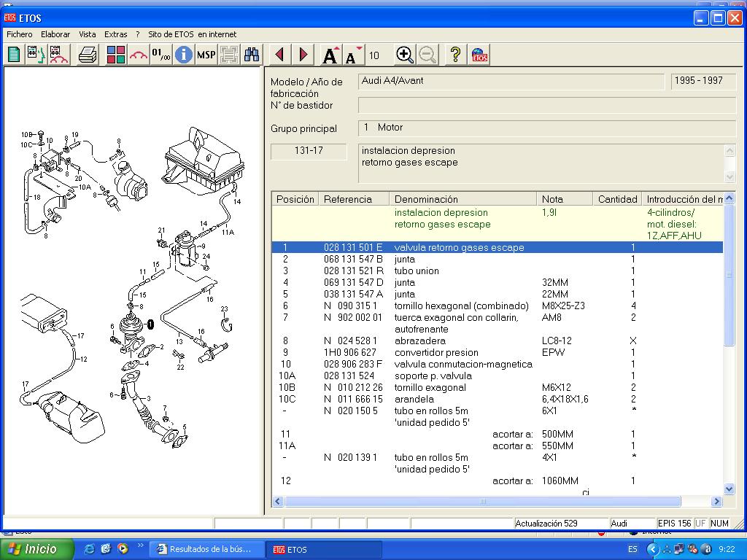Click the ETOS taskbar button

pyautogui.click(x=324, y=549)
